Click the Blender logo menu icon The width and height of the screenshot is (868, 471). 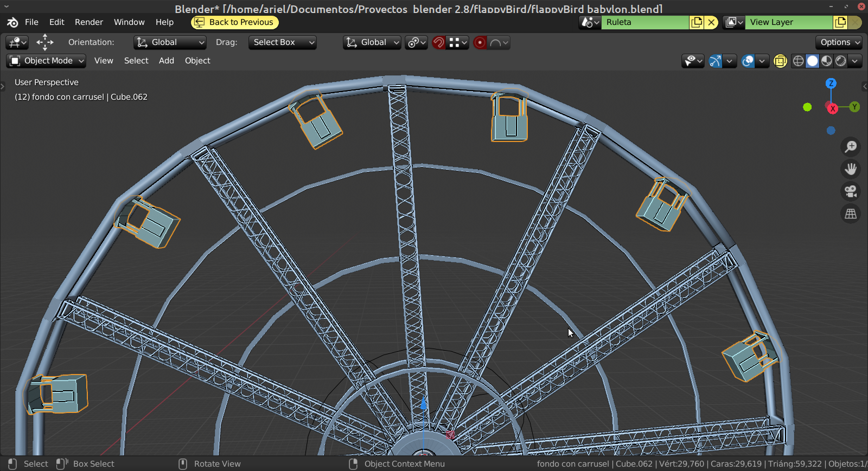[12, 22]
